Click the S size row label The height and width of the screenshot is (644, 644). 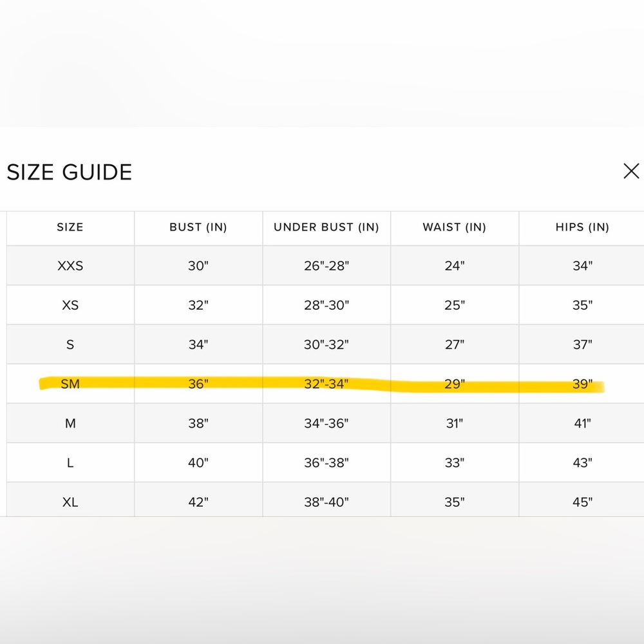pyautogui.click(x=70, y=345)
